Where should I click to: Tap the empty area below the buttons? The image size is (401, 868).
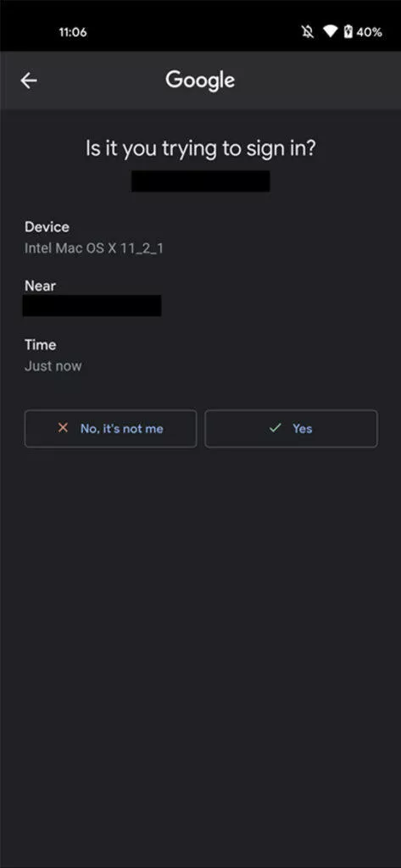200,654
